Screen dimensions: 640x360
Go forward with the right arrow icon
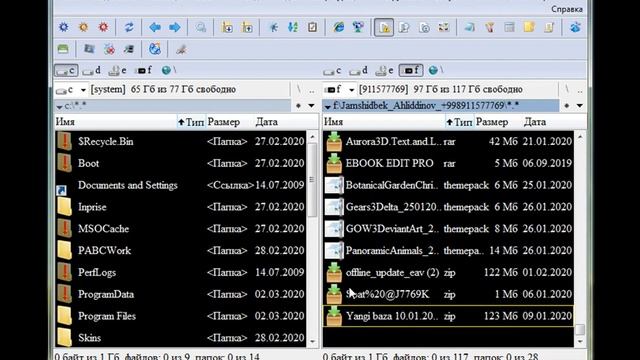(175, 27)
